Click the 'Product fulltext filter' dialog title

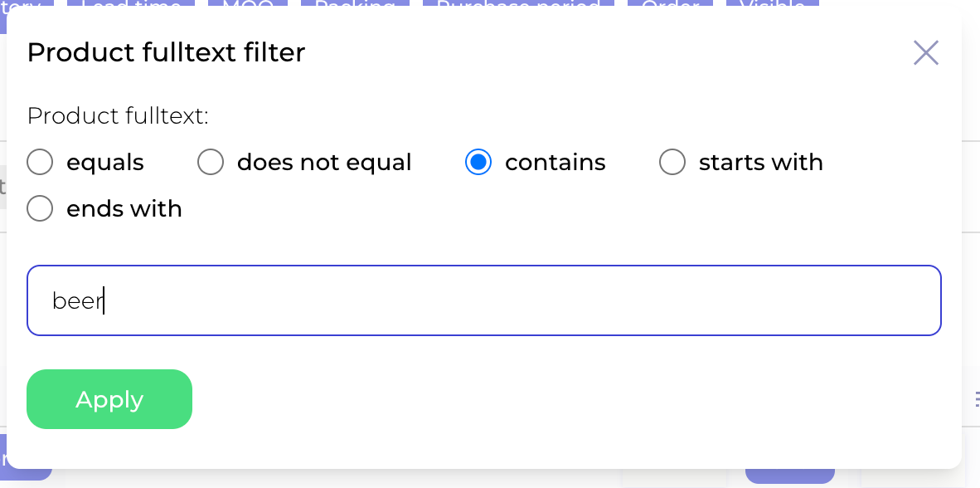point(166,53)
